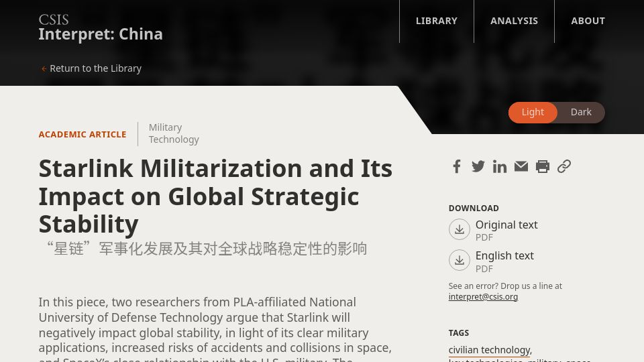This screenshot has height=362, width=644.
Task: Print the article using printer icon
Action: click(543, 167)
